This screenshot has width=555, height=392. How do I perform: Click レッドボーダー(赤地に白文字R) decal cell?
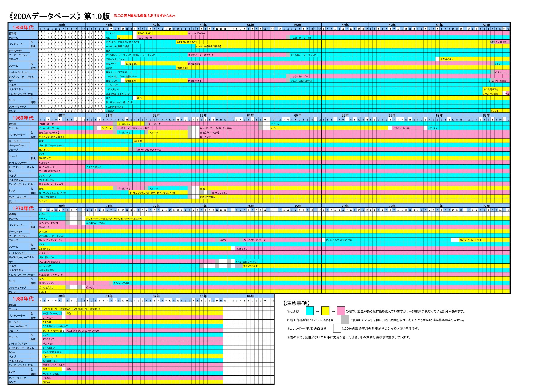point(133,128)
